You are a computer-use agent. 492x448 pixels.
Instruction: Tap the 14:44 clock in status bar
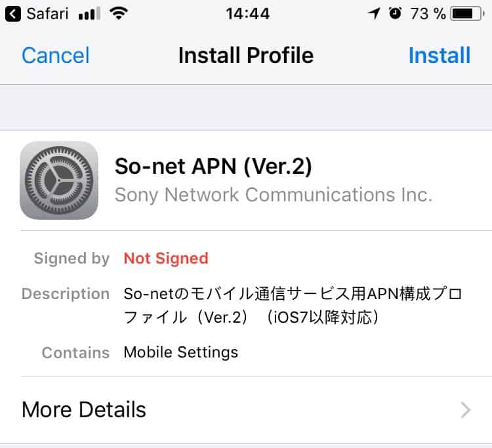tap(248, 14)
